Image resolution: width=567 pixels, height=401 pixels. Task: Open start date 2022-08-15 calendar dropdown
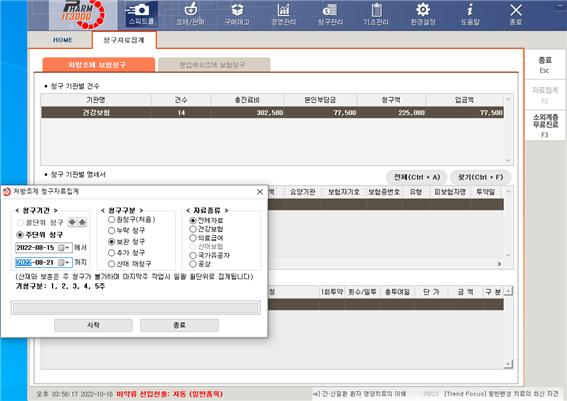tap(64, 248)
